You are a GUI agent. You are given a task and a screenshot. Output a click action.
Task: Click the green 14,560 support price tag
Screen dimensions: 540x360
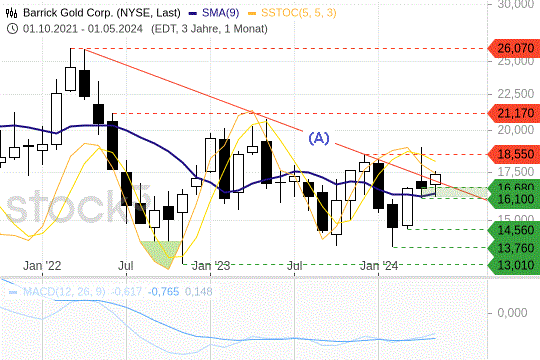[x=514, y=230]
